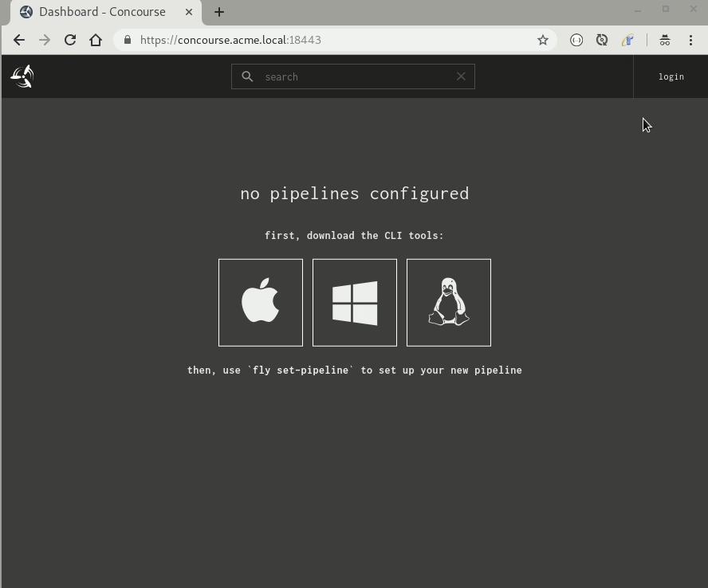Download the macOS fly CLI via Apple icon
The image size is (708, 588).
[x=261, y=303]
